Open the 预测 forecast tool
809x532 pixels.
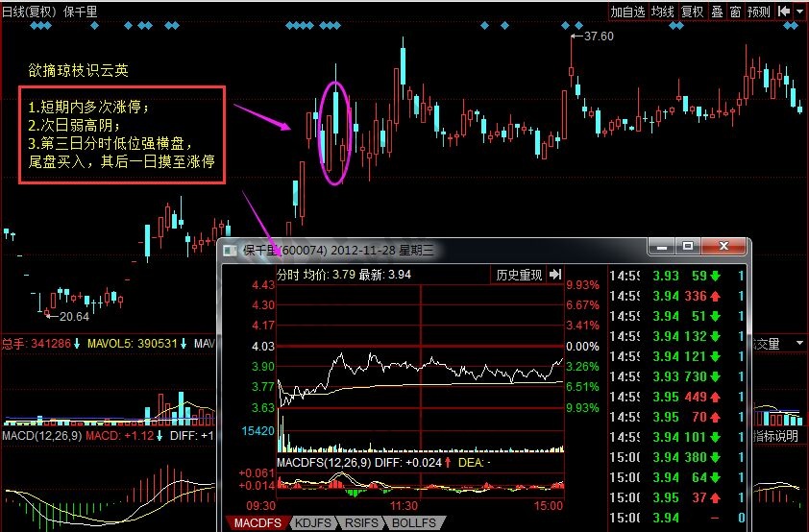coord(758,12)
